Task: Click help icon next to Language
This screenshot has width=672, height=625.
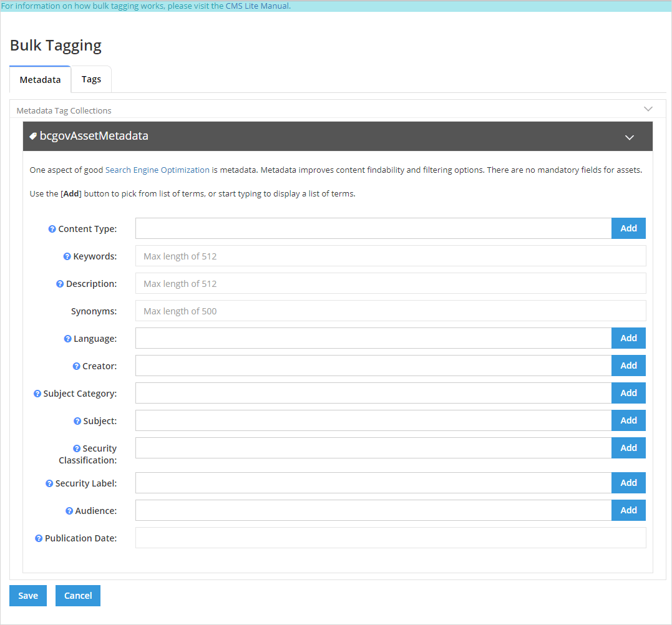Action: (68, 339)
